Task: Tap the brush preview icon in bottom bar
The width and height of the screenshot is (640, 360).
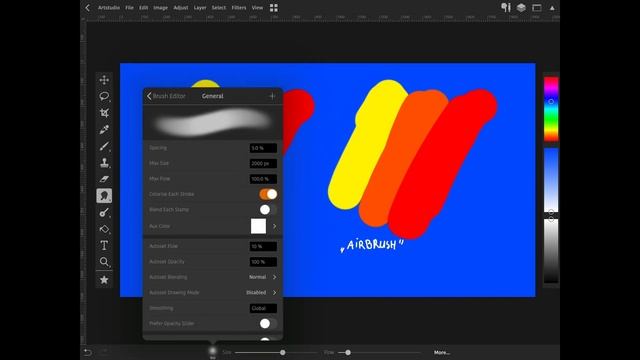Action: pyautogui.click(x=213, y=351)
